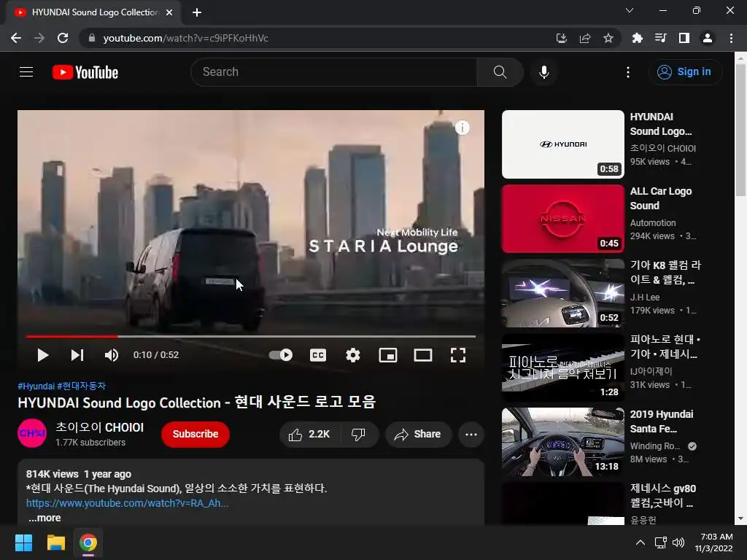This screenshot has height=560, width=747.
Task: Open File Explorer from the taskbar
Action: click(55, 542)
